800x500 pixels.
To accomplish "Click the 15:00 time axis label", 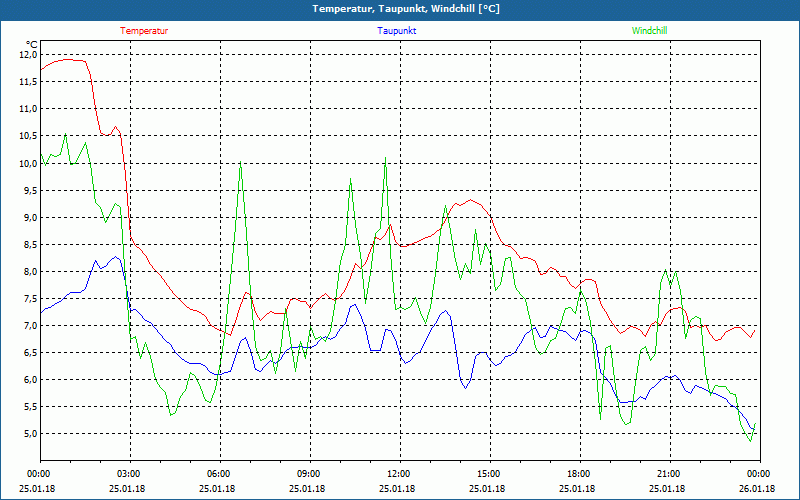I will click(x=488, y=474).
